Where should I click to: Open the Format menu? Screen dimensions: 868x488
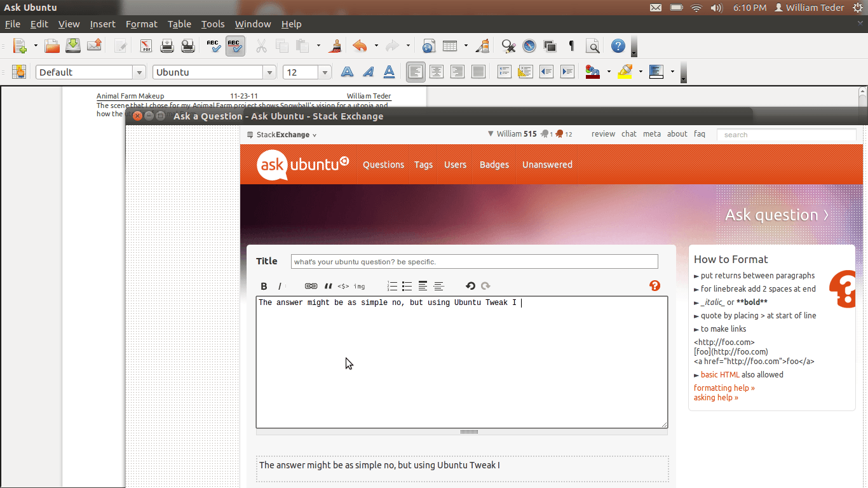(x=142, y=24)
